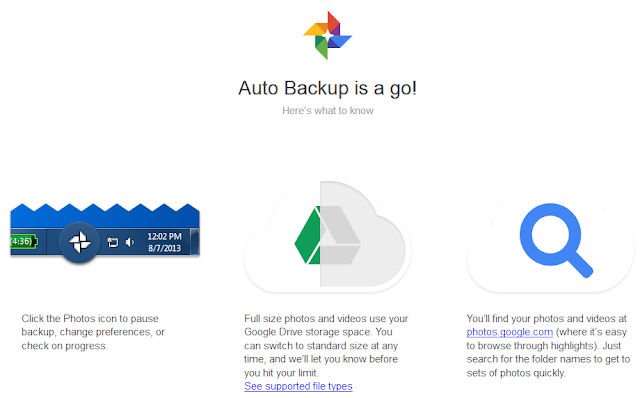The image size is (640, 398).
Task: Click the paragraph about Google Drive storage
Action: (326, 345)
